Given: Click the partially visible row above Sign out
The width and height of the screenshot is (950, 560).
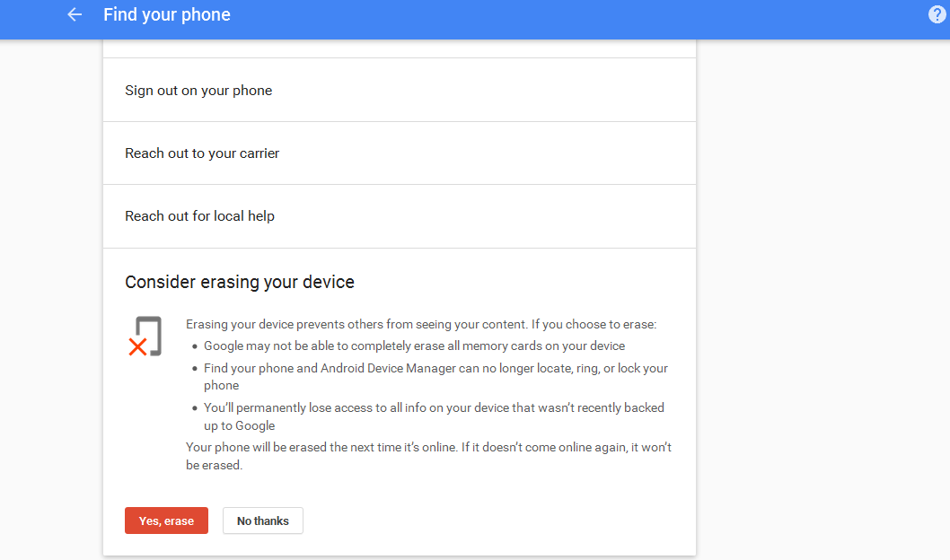Looking at the screenshot, I should pos(400,48).
